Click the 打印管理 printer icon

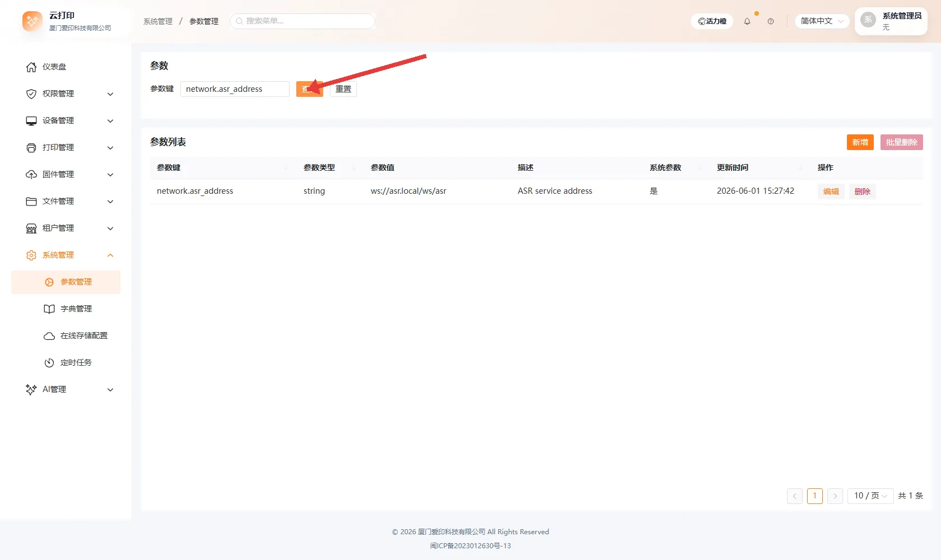coord(31,148)
